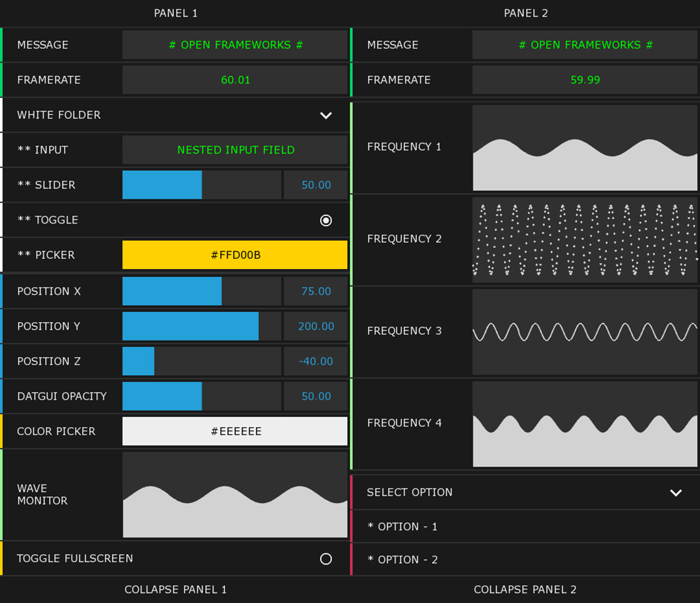Image resolution: width=700 pixels, height=603 pixels.
Task: Click the Position Y slider bar
Action: [x=201, y=326]
